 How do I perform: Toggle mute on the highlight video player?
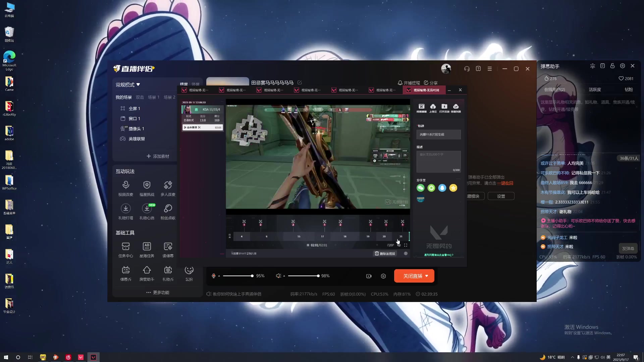[399, 245]
